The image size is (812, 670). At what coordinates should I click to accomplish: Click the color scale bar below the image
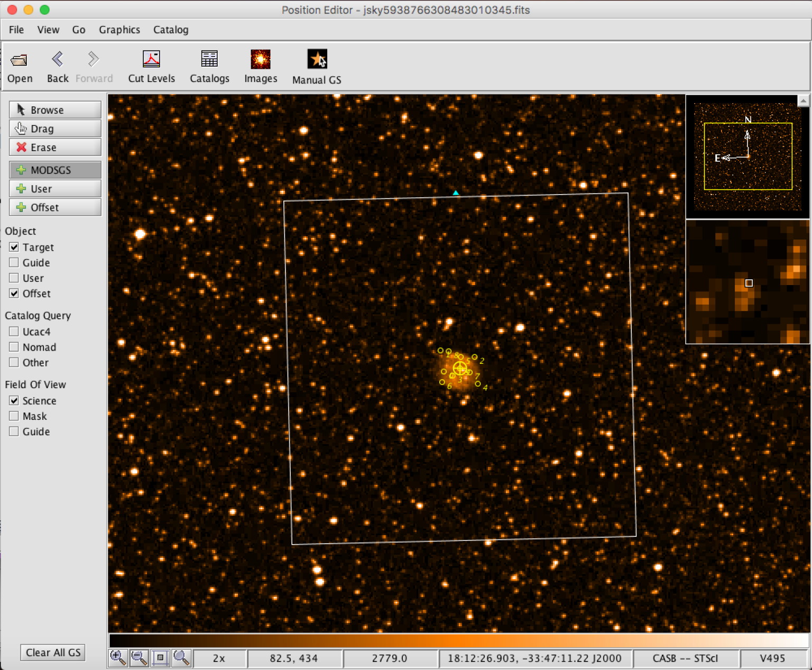click(459, 640)
